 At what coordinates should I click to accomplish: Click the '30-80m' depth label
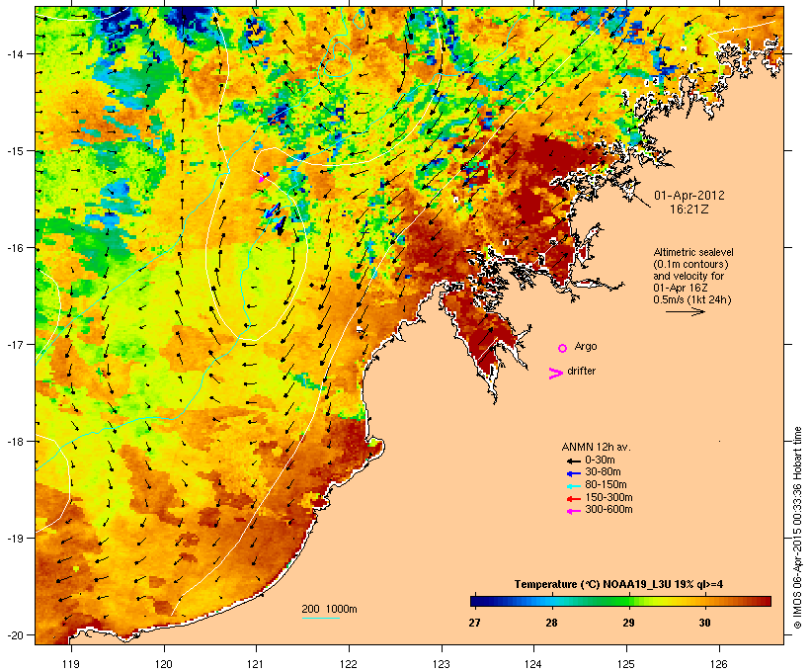(603, 472)
